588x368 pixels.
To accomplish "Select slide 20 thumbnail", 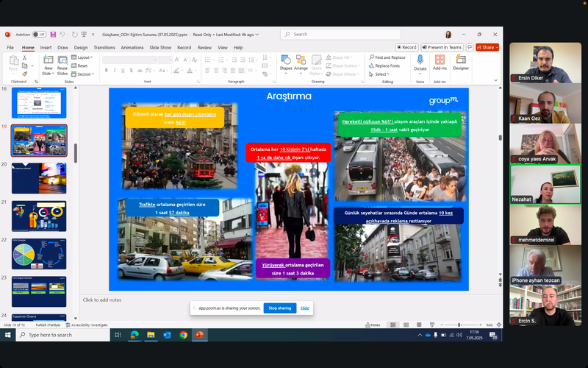I will pyautogui.click(x=39, y=178).
